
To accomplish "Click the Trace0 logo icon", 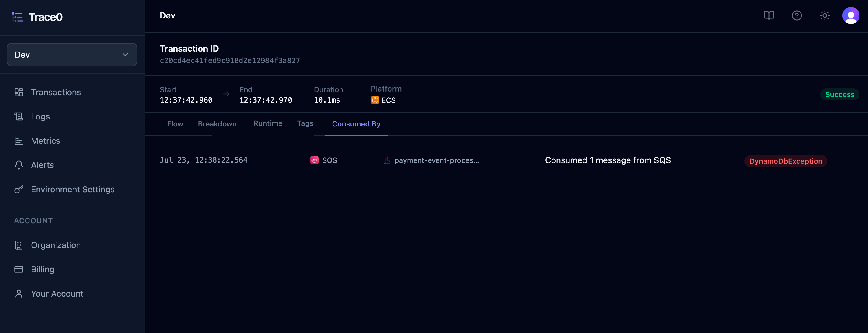I will (17, 17).
